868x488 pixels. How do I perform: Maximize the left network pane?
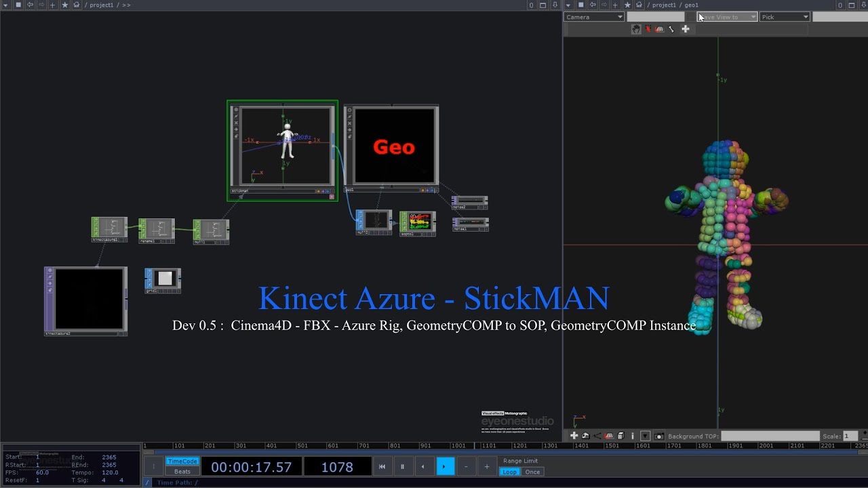tap(543, 5)
